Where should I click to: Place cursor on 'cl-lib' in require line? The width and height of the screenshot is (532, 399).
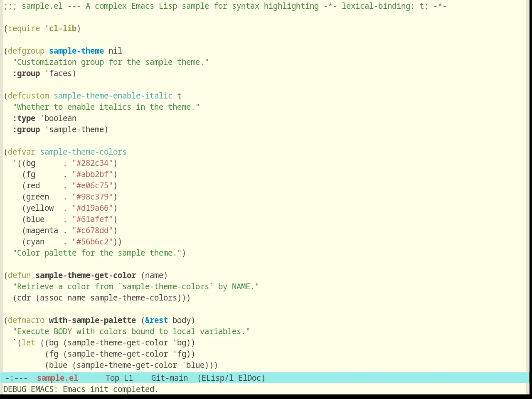63,28
